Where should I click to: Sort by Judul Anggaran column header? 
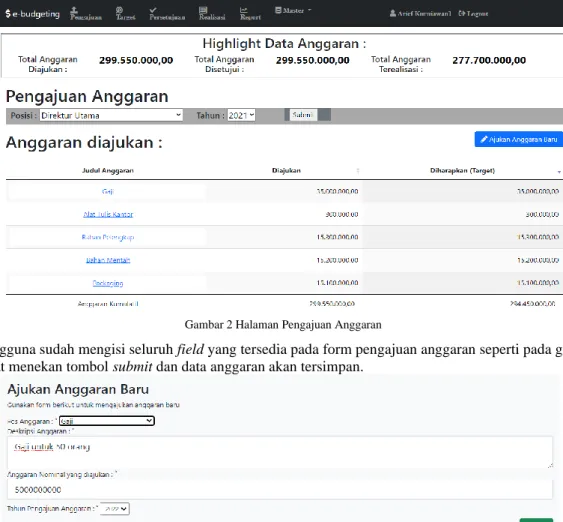click(108, 171)
